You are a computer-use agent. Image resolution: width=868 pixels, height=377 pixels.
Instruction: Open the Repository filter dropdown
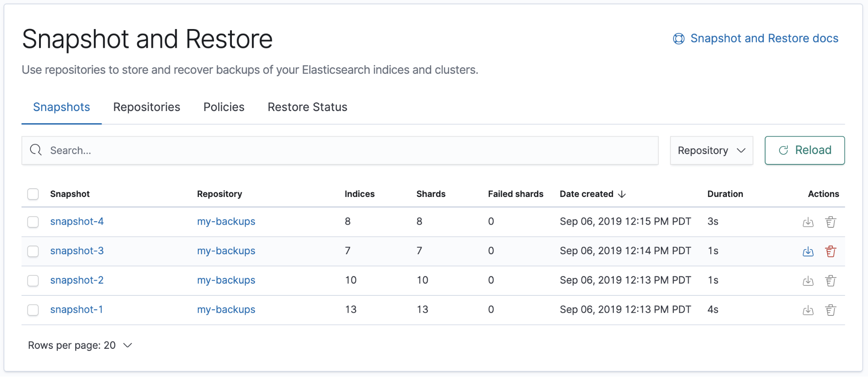711,151
